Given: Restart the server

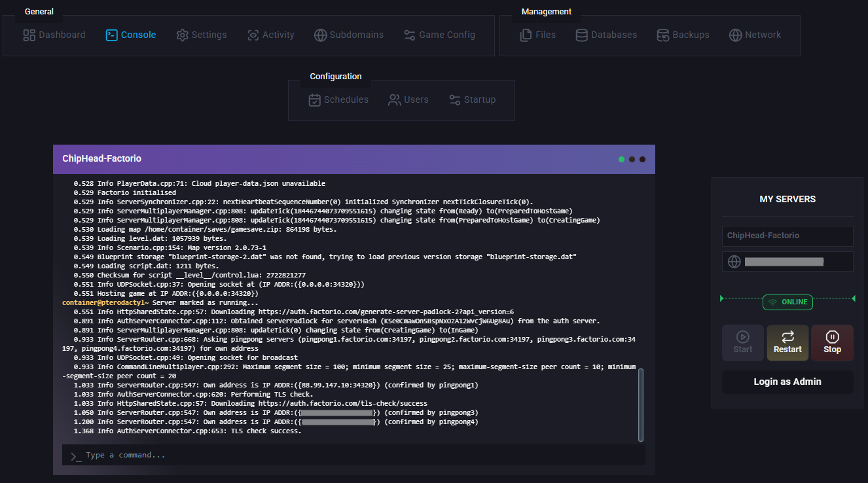Looking at the screenshot, I should 787,343.
